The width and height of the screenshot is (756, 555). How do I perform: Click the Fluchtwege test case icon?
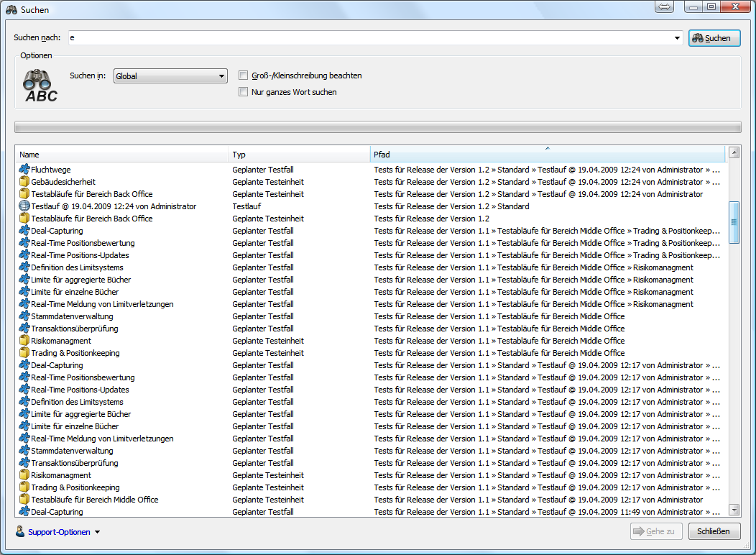[x=24, y=170]
